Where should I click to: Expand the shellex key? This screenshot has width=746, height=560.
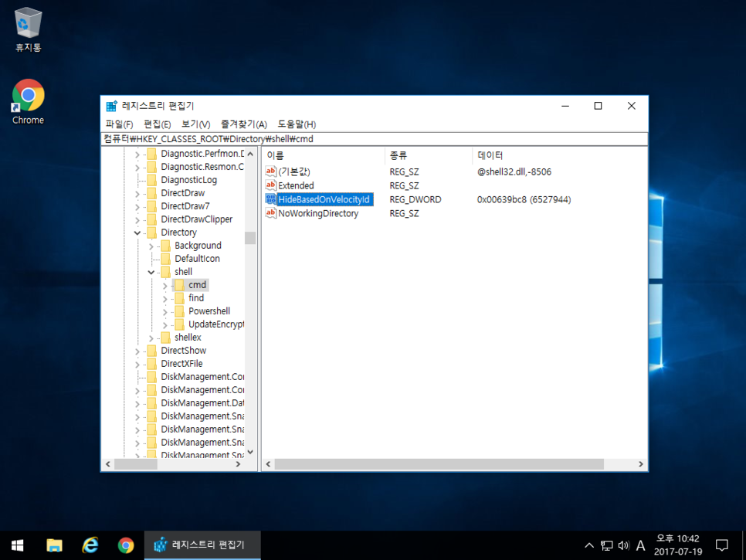tap(151, 338)
